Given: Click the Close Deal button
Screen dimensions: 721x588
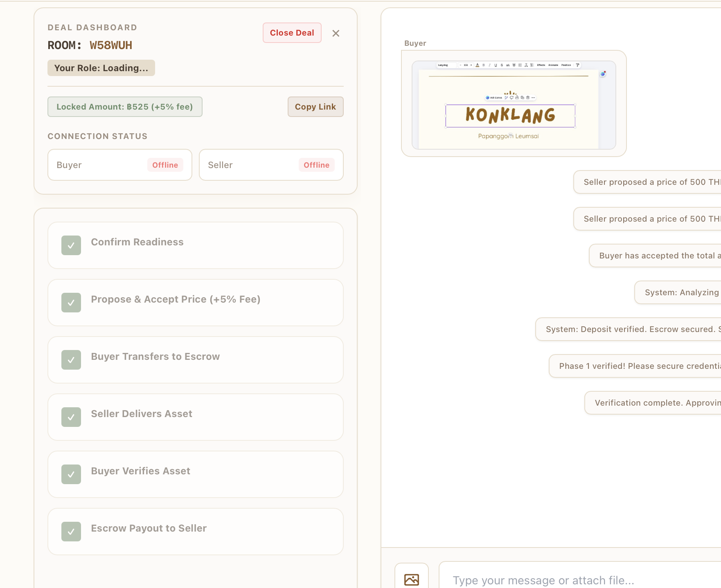Looking at the screenshot, I should pos(292,33).
